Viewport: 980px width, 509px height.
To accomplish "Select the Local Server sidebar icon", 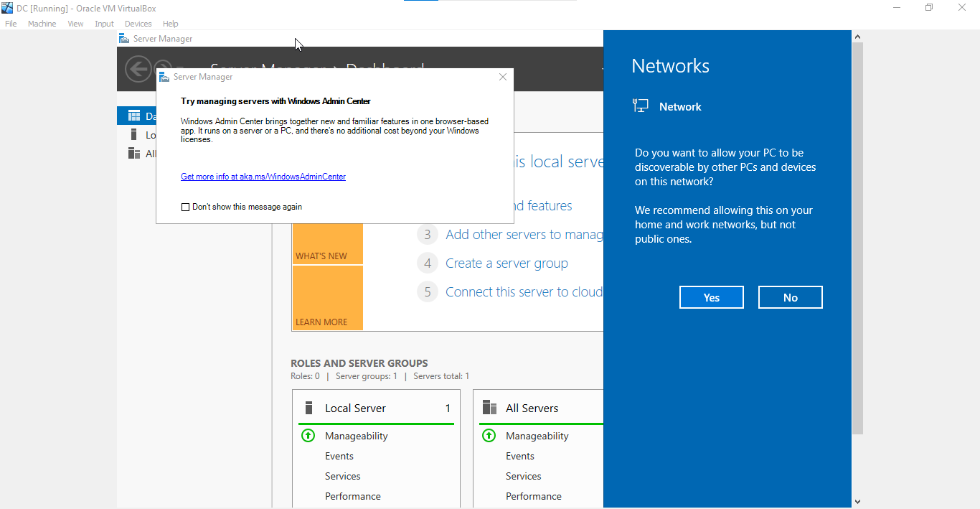I will pos(133,134).
